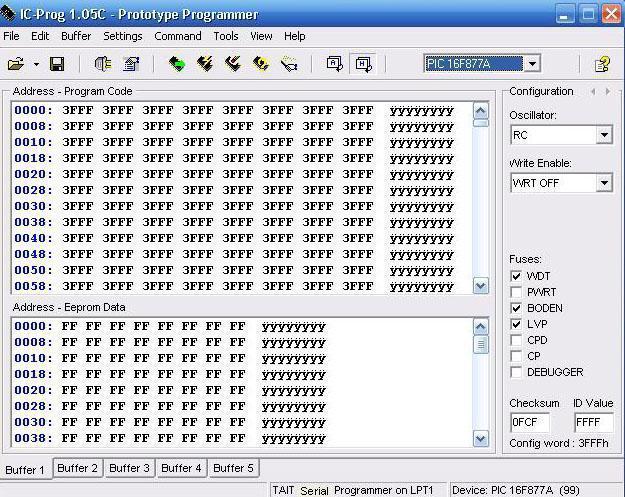Click first 3FFF word at address 0010
Image resolution: width=625 pixels, height=497 pixels.
[x=78, y=142]
